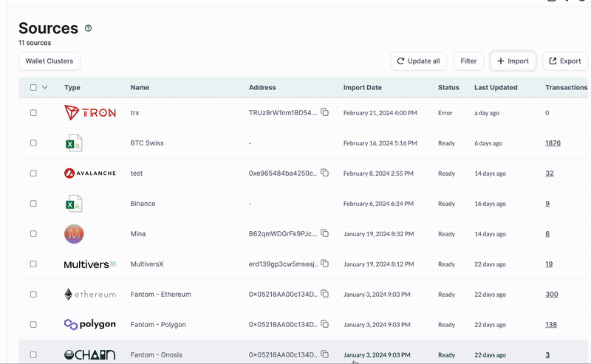Click the polygon logo icon

coord(90,324)
